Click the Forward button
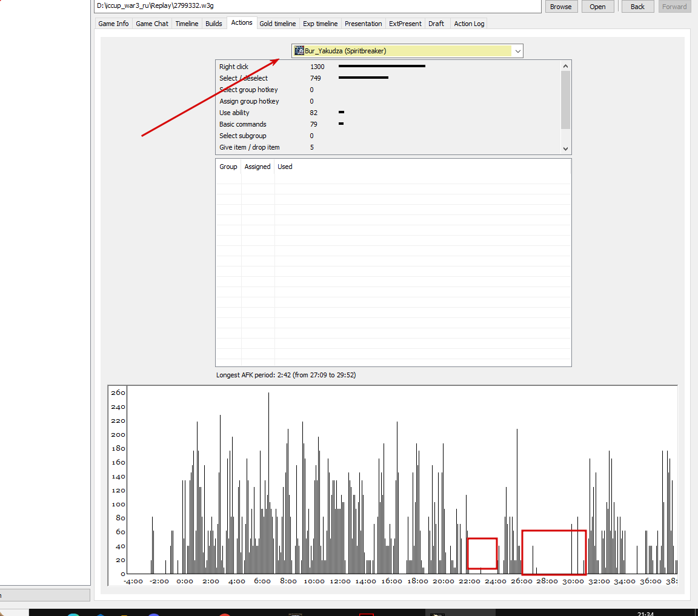Viewport: 698px width, 616px height. coord(674,7)
